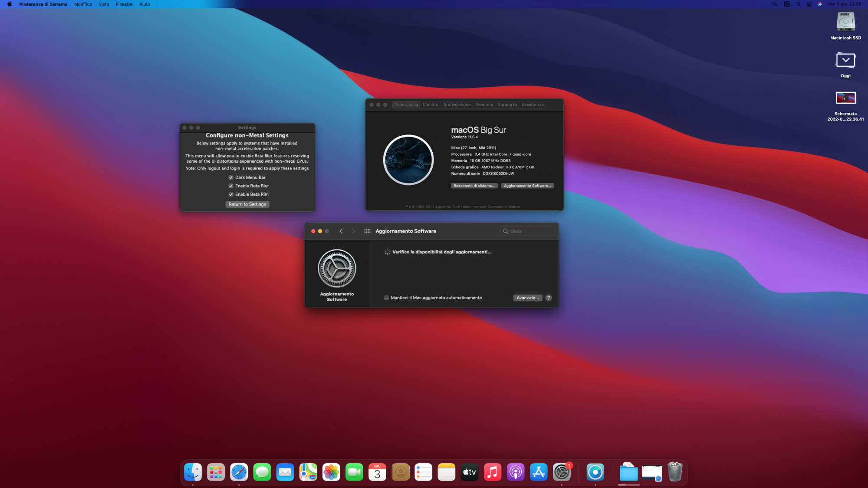Image resolution: width=868 pixels, height=488 pixels.
Task: Click the Resoconto di sistema... button
Action: pyautogui.click(x=474, y=186)
